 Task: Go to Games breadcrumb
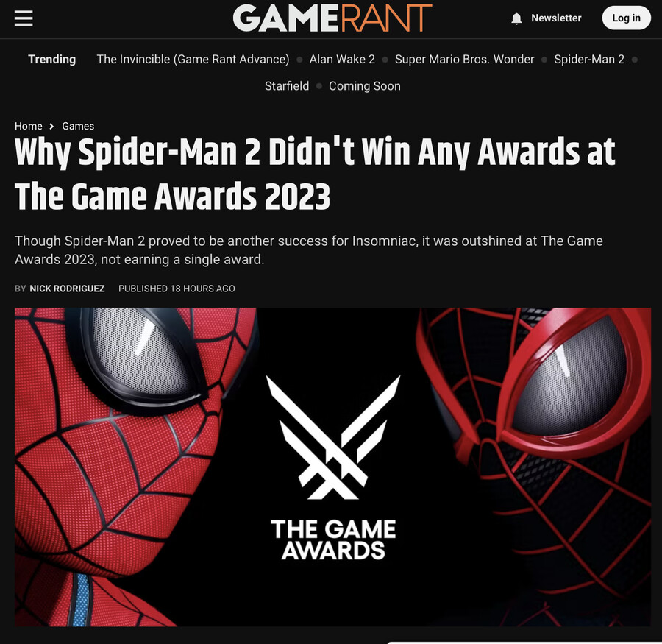click(78, 127)
